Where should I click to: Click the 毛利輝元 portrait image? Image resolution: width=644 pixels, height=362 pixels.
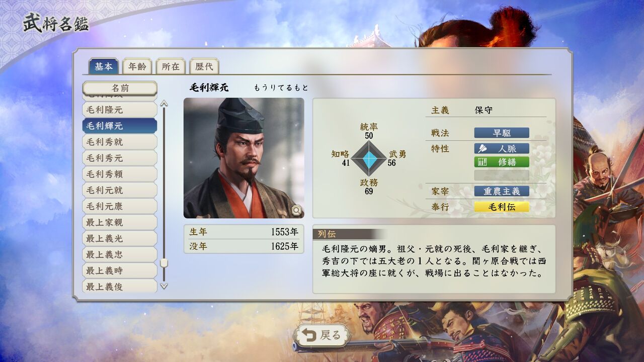(244, 158)
